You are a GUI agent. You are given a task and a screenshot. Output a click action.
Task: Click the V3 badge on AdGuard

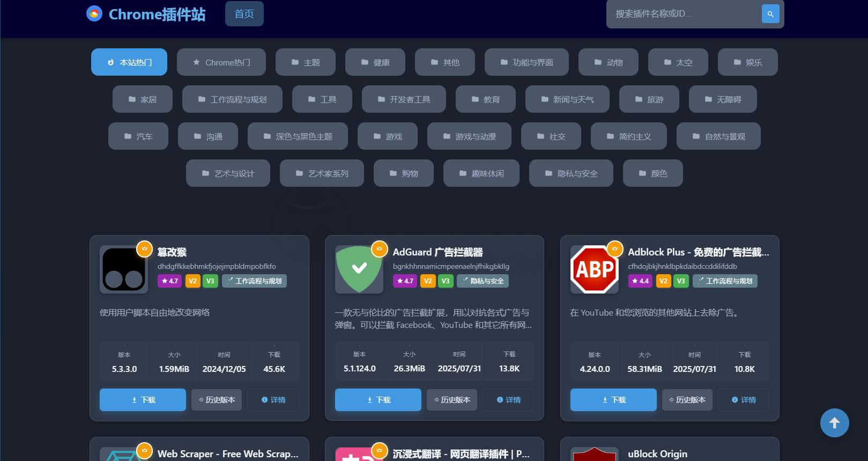pyautogui.click(x=446, y=281)
